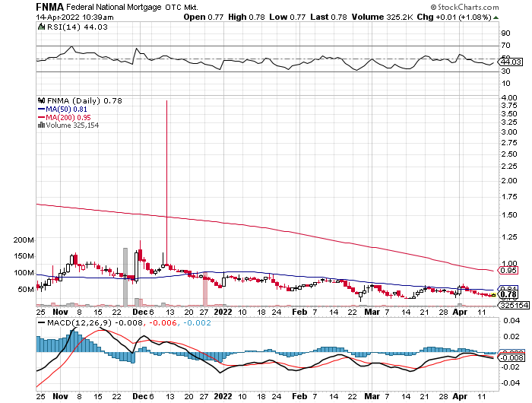Click the Federal National Mortgage company name
The image size is (532, 403).
(114, 7)
